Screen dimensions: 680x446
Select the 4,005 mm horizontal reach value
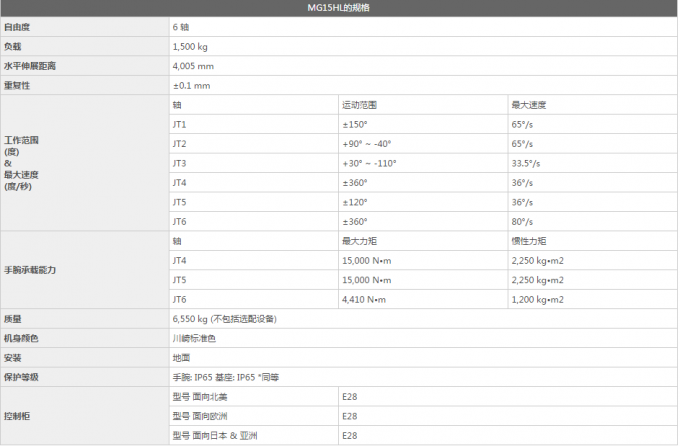(194, 66)
